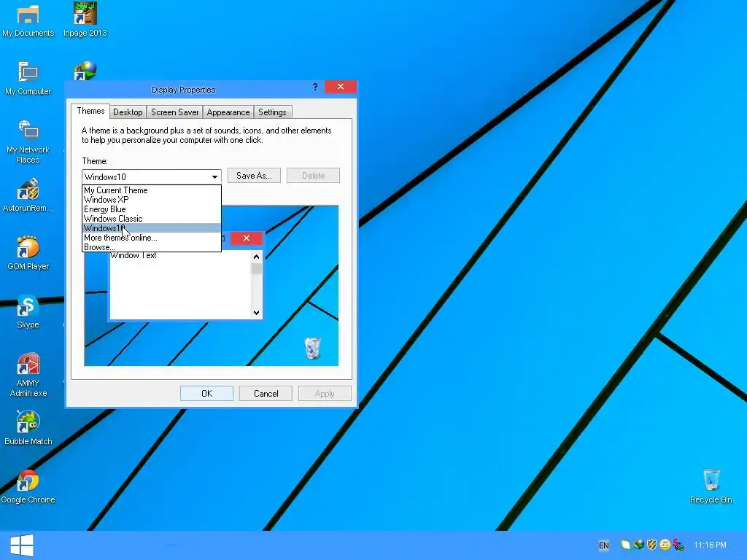Select the My Computer desktop icon
Image resolution: width=747 pixels, height=560 pixels.
pyautogui.click(x=28, y=79)
